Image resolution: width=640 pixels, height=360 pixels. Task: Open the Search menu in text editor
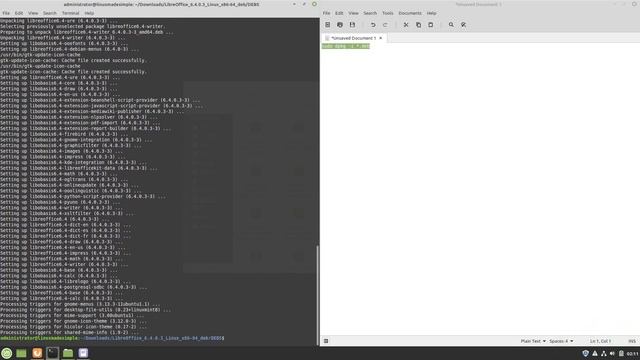pyautogui.click(x=370, y=13)
